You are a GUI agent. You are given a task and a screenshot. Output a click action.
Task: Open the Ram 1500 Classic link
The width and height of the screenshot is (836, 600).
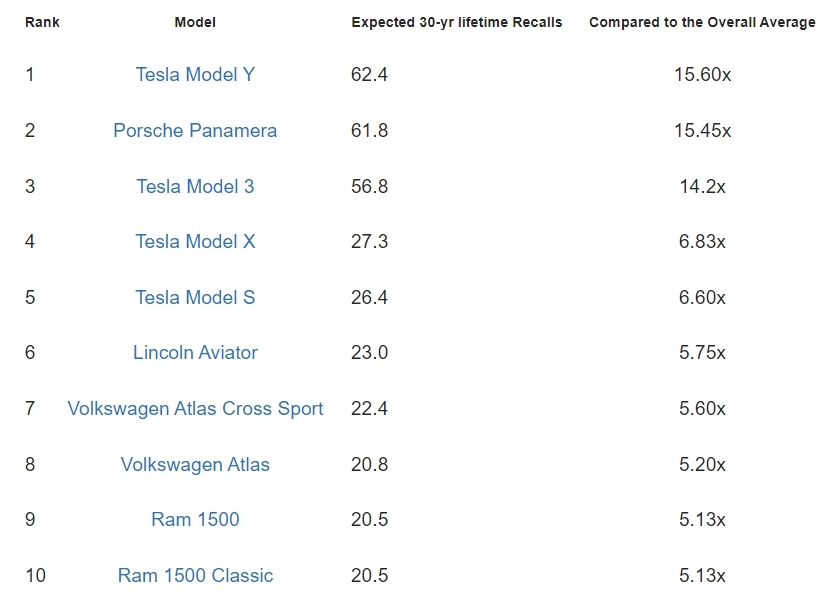click(195, 575)
